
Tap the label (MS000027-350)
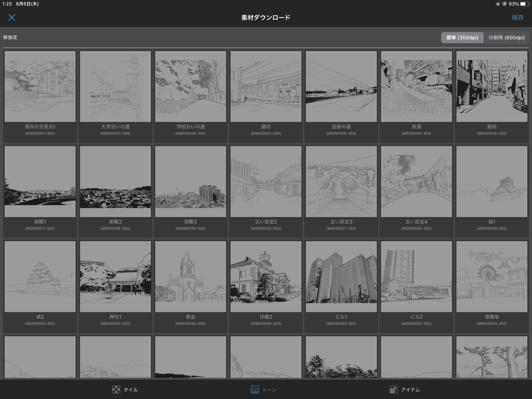pos(341,228)
